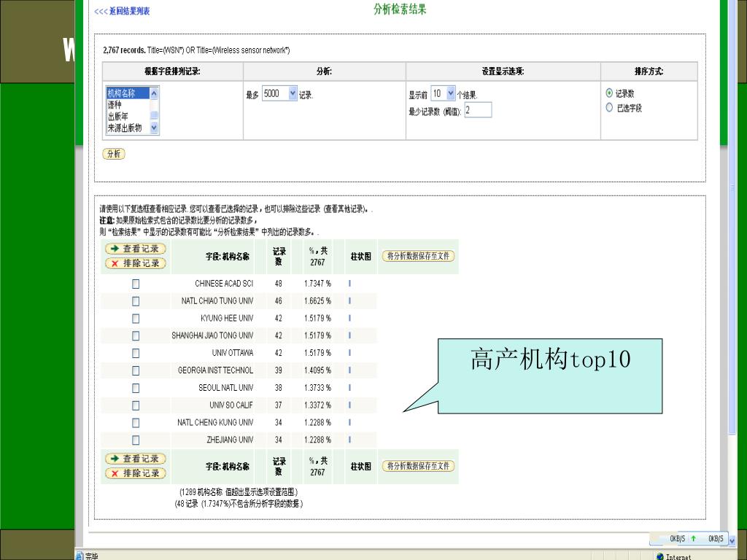
Task: Click the minimum record count threshold field
Action: point(478,110)
